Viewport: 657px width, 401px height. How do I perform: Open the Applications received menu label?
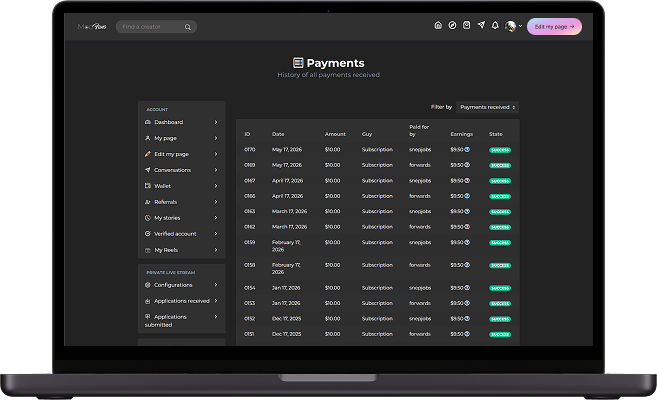(182, 301)
